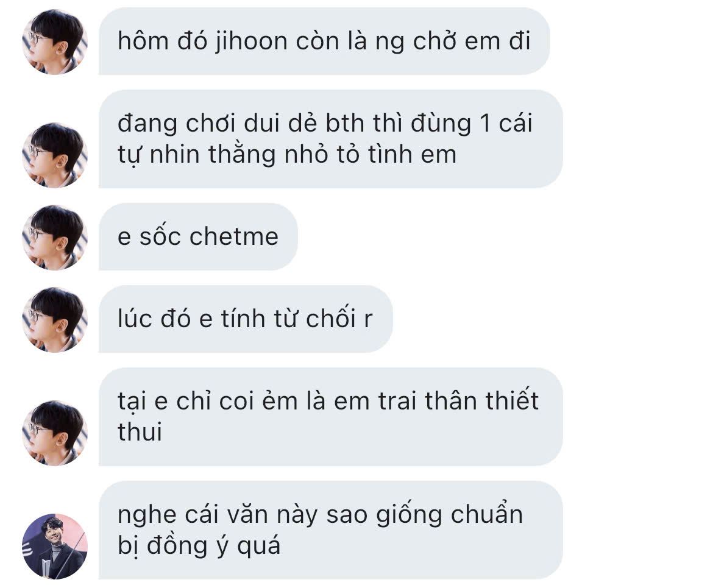Select the 'e sốc chetme' message bubble
The height and width of the screenshot is (588, 713).
click(198, 237)
